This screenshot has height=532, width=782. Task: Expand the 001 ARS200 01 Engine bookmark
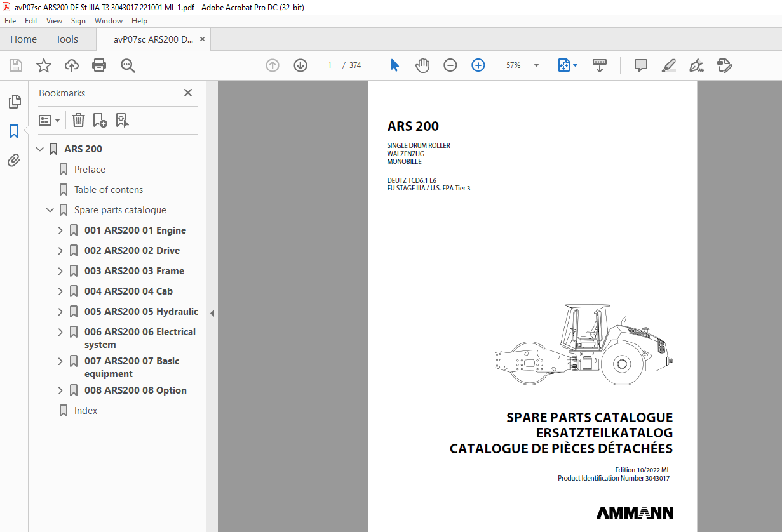point(60,230)
